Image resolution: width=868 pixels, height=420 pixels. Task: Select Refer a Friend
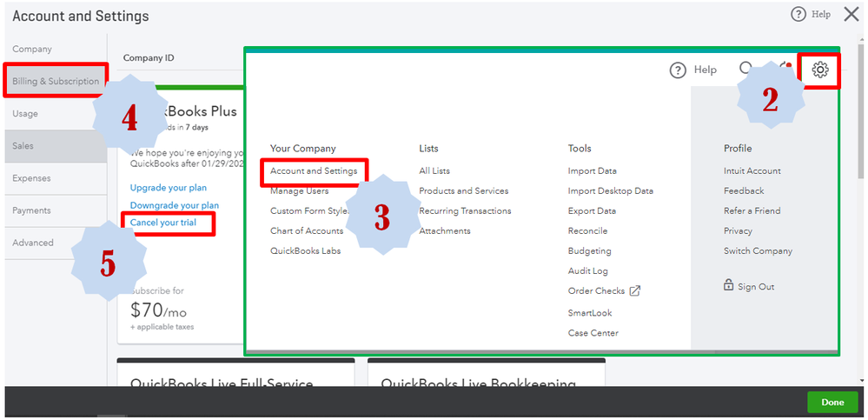click(752, 211)
